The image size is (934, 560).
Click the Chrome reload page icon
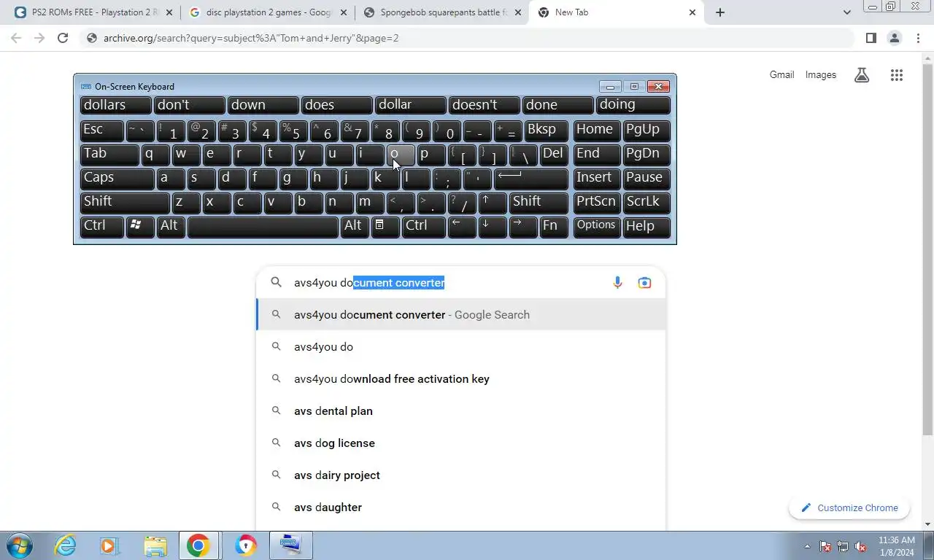pos(63,38)
